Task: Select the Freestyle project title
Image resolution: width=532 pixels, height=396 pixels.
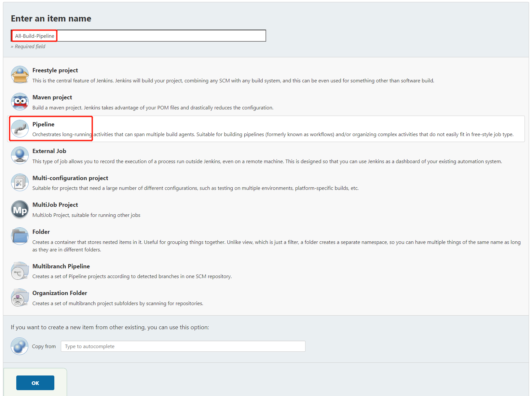Action: tap(55, 70)
